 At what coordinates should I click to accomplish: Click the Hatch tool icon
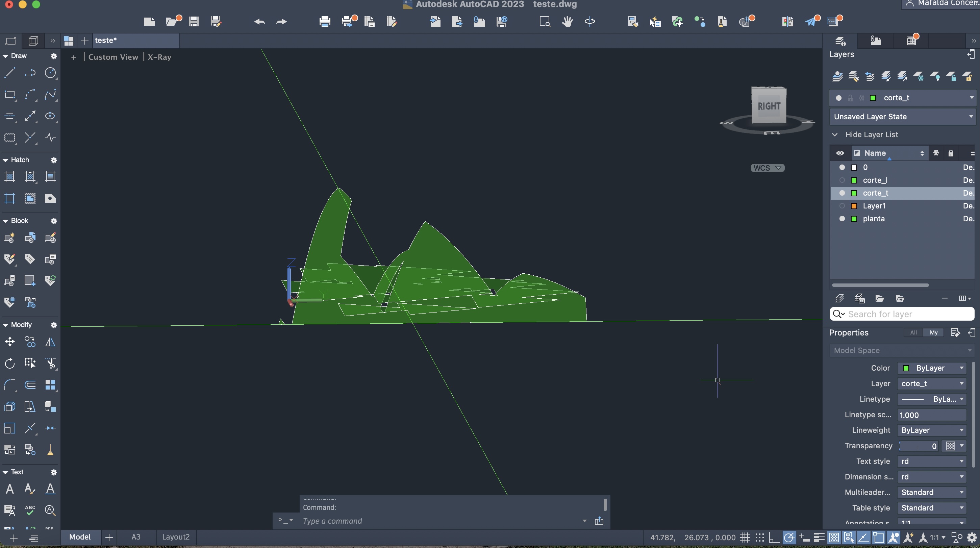pos(9,177)
